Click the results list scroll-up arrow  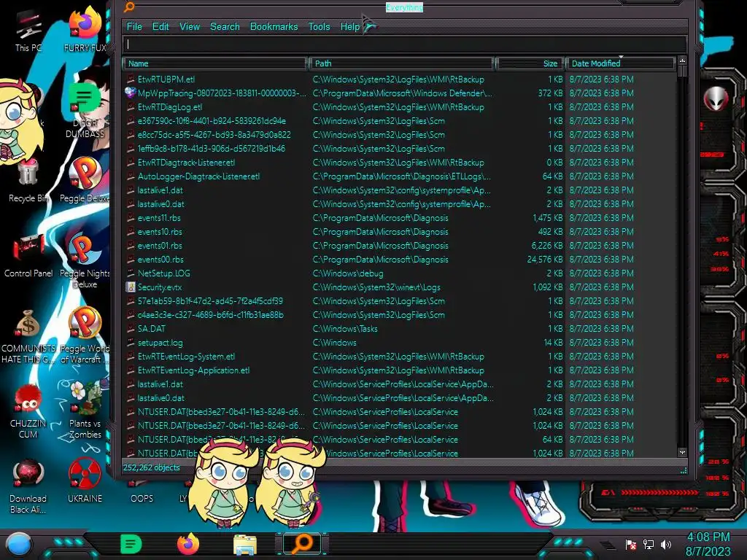click(x=682, y=61)
